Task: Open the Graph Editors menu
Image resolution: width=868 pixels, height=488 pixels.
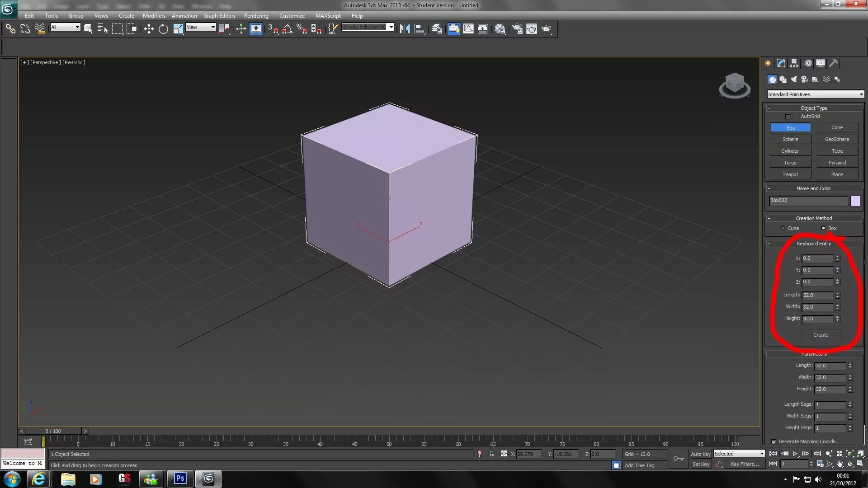Action: [219, 15]
